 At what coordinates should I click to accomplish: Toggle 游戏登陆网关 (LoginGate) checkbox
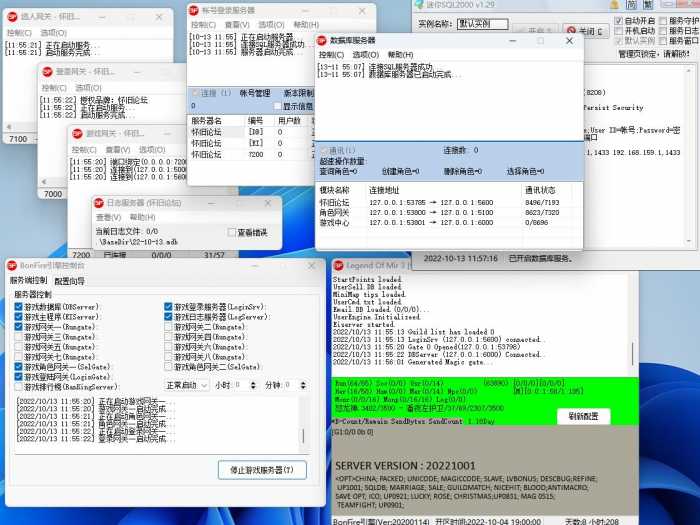click(18, 377)
